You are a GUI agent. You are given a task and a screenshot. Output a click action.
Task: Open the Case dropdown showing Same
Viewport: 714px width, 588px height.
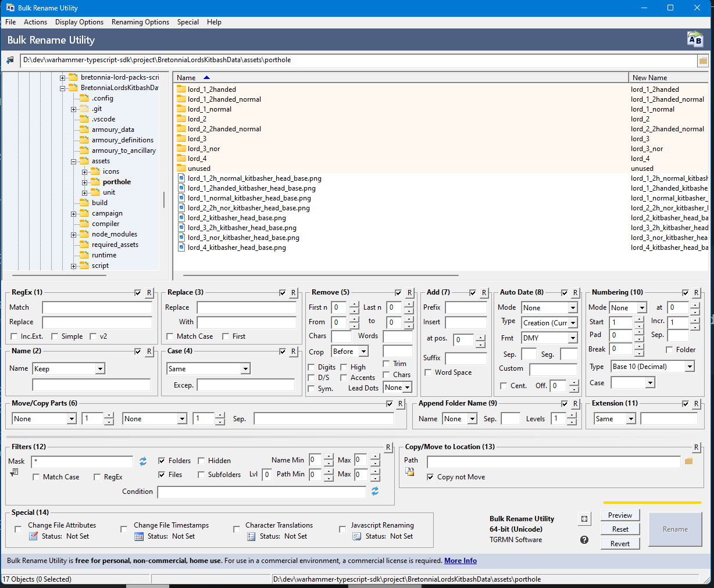click(x=245, y=369)
